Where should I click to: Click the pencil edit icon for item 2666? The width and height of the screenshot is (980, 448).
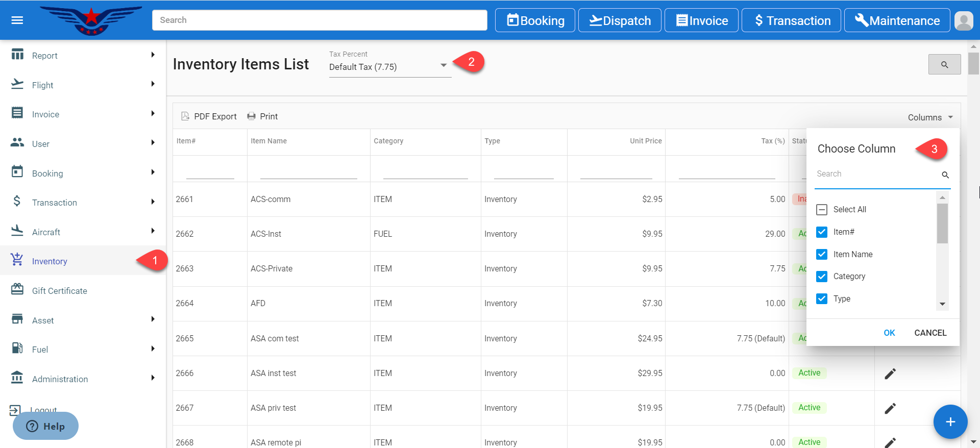click(x=890, y=374)
